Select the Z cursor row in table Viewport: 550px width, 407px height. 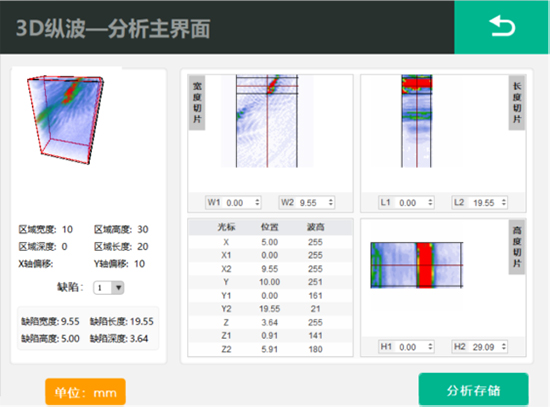tap(270, 322)
